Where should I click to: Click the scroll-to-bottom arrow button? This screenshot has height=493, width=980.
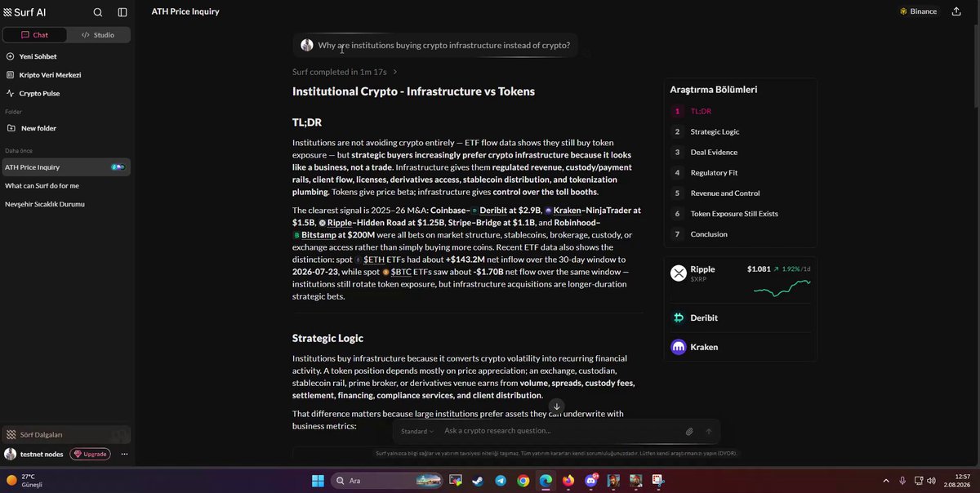[x=556, y=406]
